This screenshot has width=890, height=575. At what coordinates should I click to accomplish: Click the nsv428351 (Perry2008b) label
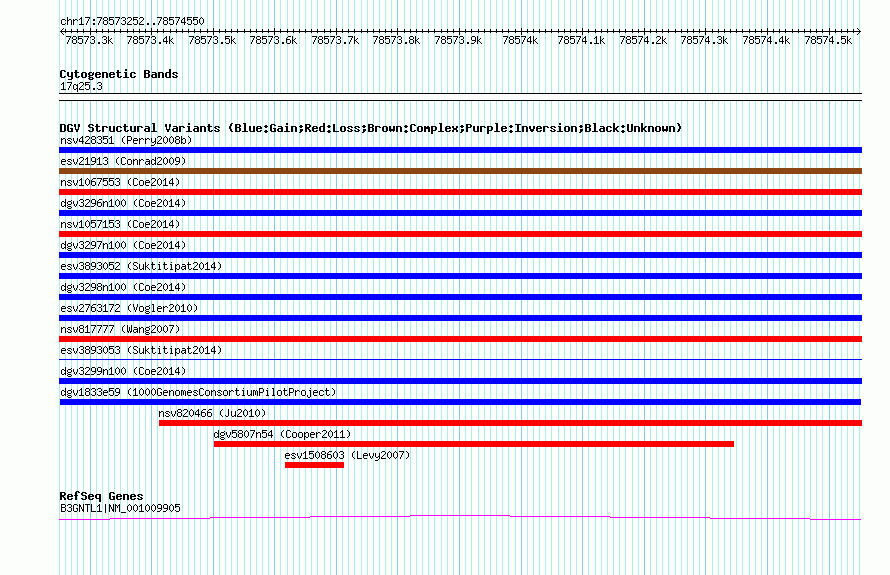click(126, 140)
